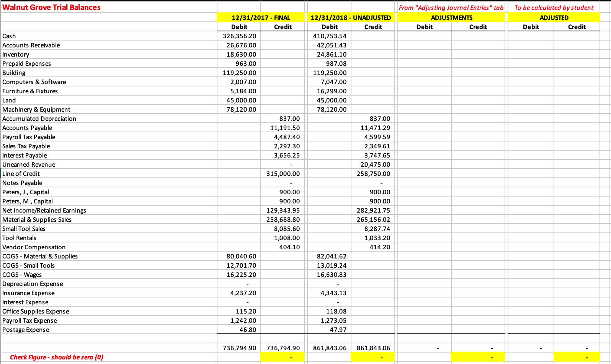
Task: Select 2018 credit total 861,843.06
Action: (373, 348)
